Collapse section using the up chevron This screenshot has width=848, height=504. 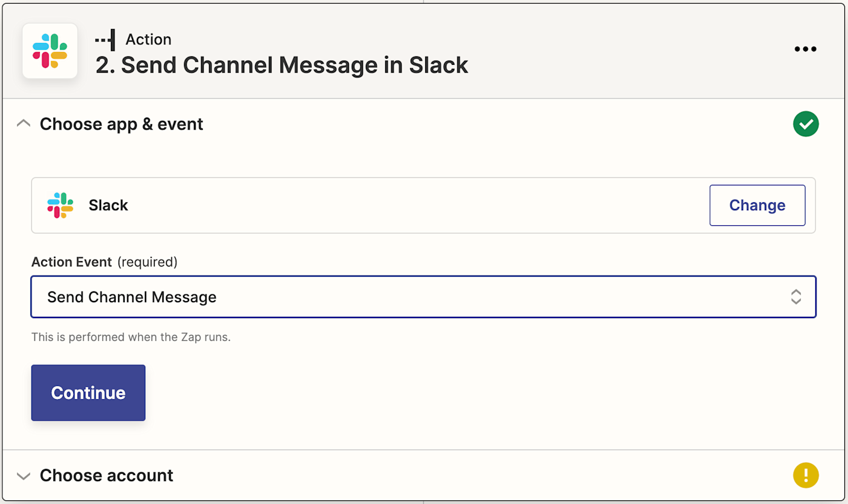tap(24, 124)
